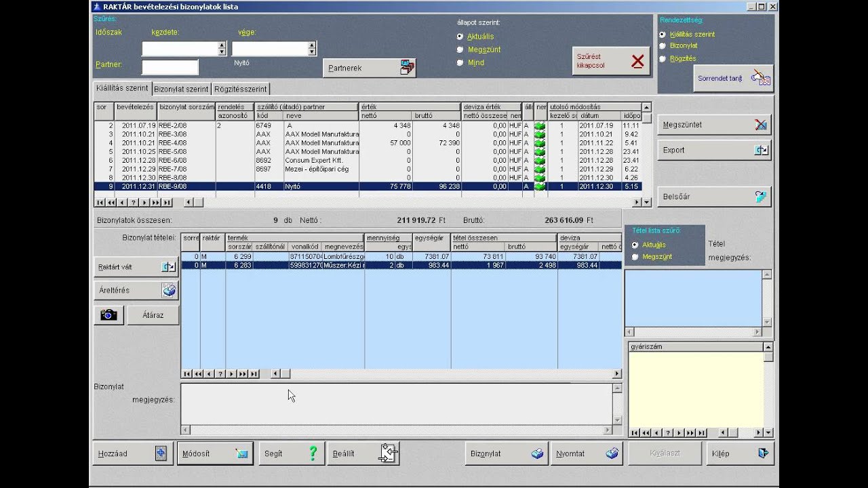Select Rögzítés under Rendezettség
The width and height of the screenshot is (868, 488).
point(663,59)
